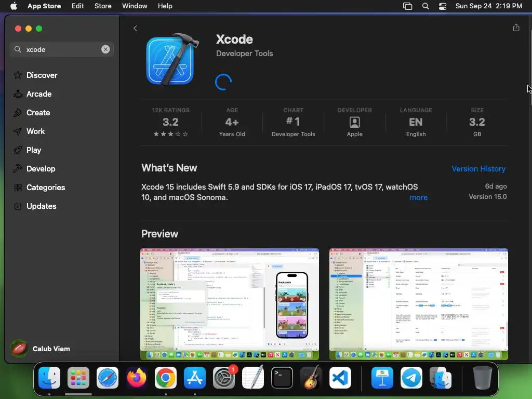Viewport: 532px width, 399px height.
Task: Open the Apple menu
Action: pyautogui.click(x=14, y=6)
